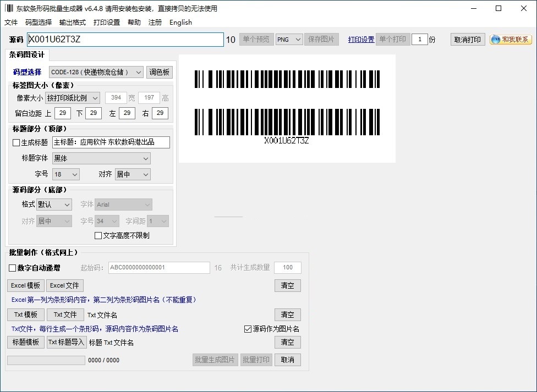The width and height of the screenshot is (537, 392).
Task: Open the 格式 dropdown showing 默认
Action: [x=53, y=204]
